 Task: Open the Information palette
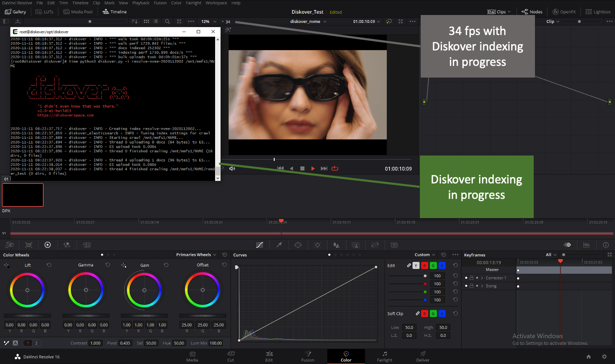tap(606, 245)
